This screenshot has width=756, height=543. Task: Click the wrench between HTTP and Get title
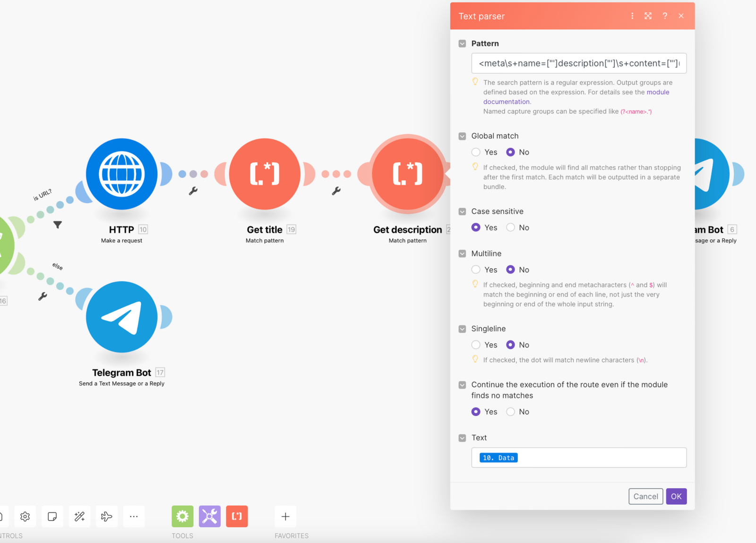(x=193, y=191)
